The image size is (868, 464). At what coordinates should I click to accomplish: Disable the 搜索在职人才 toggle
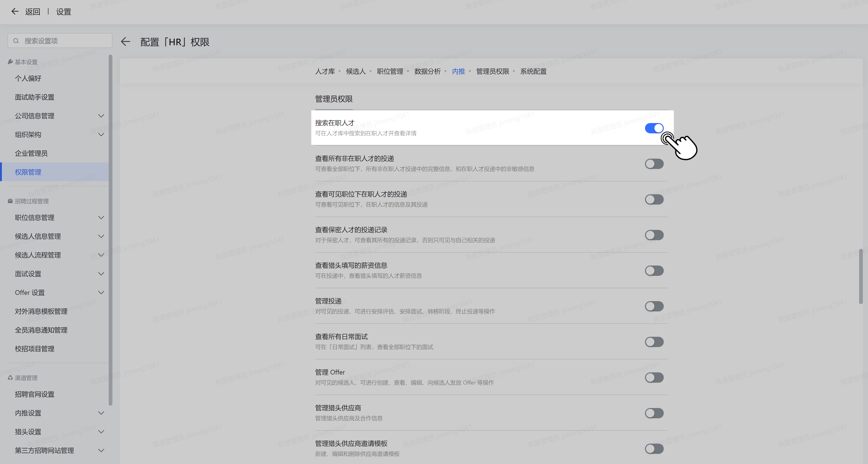654,128
